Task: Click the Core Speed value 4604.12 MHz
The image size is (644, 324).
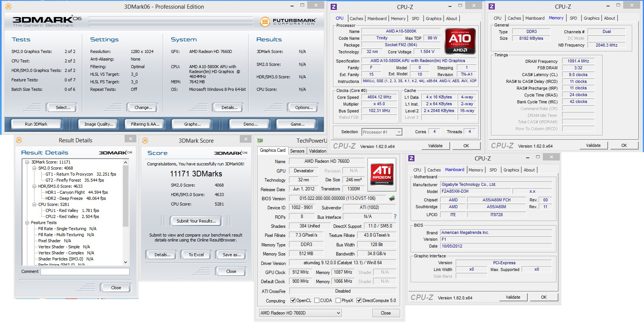Action: coord(380,97)
